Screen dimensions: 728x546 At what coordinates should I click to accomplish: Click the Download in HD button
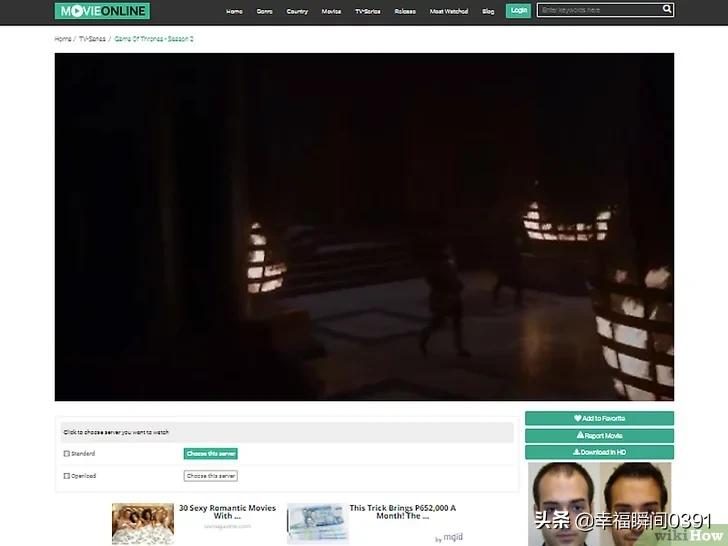tap(599, 452)
